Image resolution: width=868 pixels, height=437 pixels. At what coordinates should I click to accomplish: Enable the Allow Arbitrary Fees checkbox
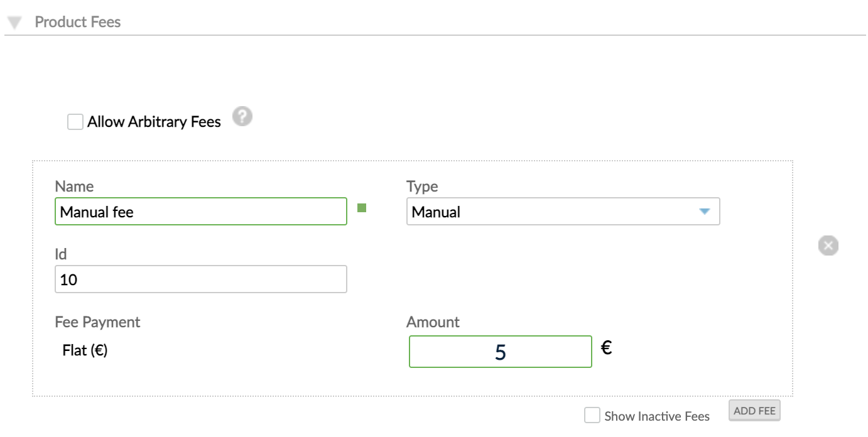coord(75,122)
